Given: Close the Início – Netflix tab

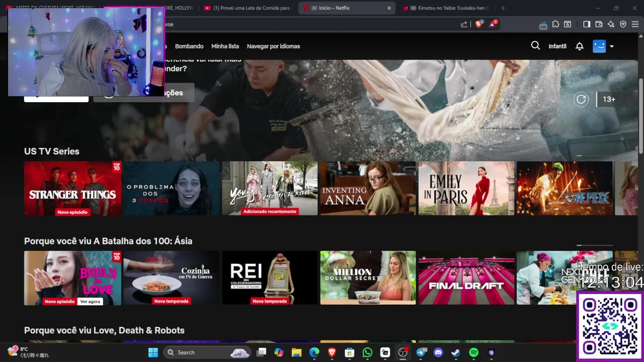Looking at the screenshot, I should point(389,8).
